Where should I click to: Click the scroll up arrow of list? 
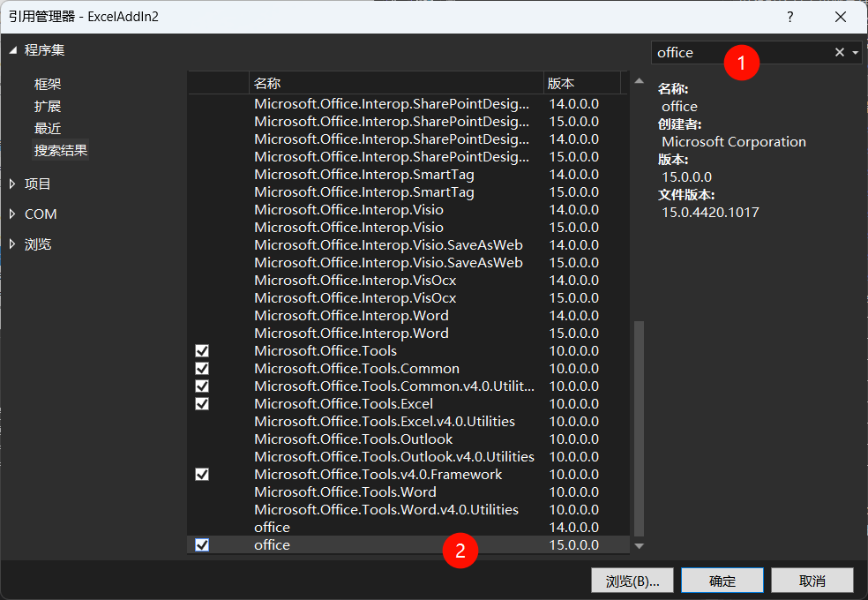coord(639,81)
